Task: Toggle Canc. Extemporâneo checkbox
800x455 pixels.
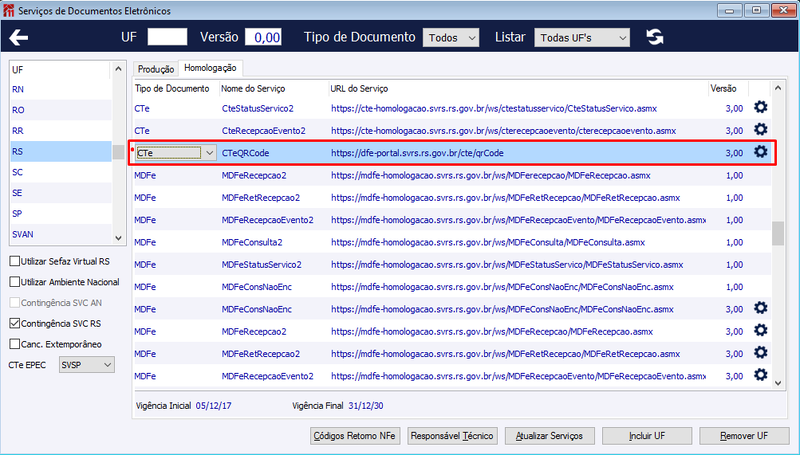Action: (x=15, y=344)
